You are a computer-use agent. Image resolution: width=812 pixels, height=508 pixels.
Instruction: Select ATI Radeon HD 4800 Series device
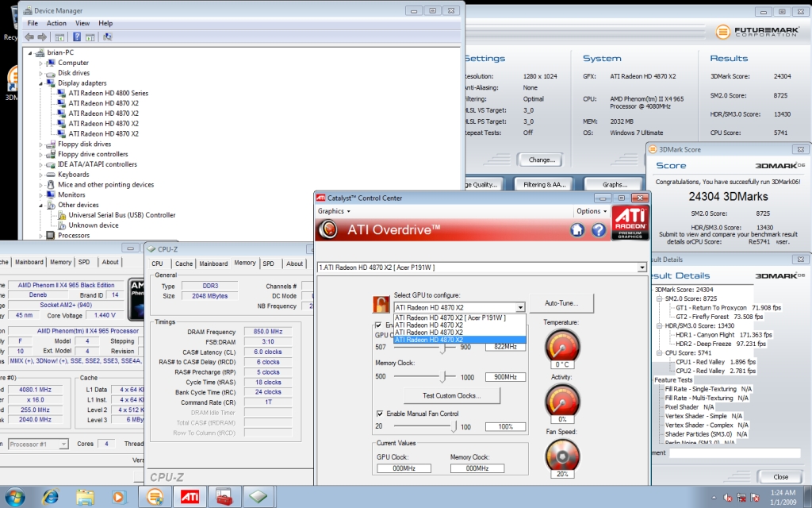click(x=108, y=94)
